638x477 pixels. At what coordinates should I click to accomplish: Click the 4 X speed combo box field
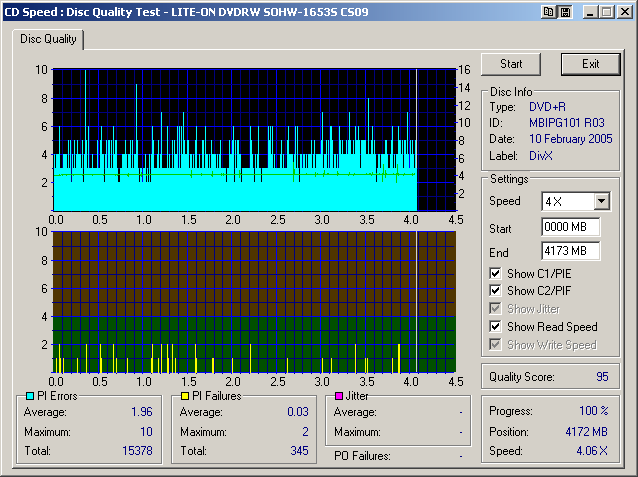pyautogui.click(x=566, y=201)
